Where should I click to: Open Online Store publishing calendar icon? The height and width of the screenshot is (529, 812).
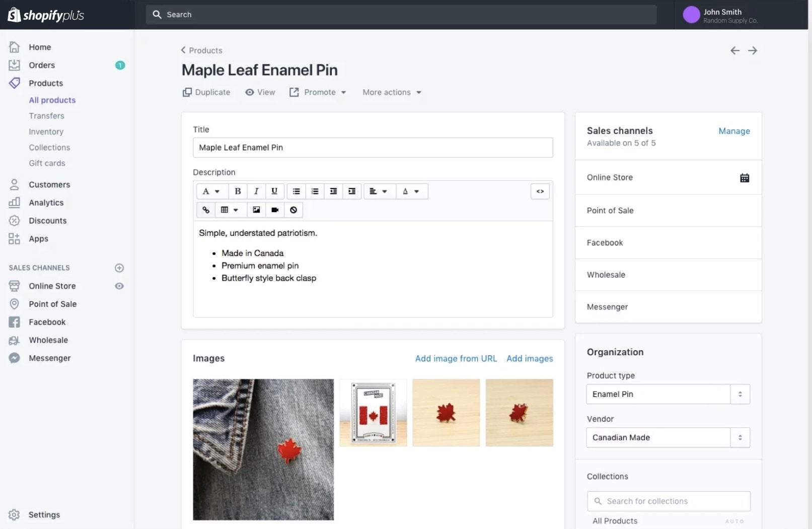(x=744, y=178)
